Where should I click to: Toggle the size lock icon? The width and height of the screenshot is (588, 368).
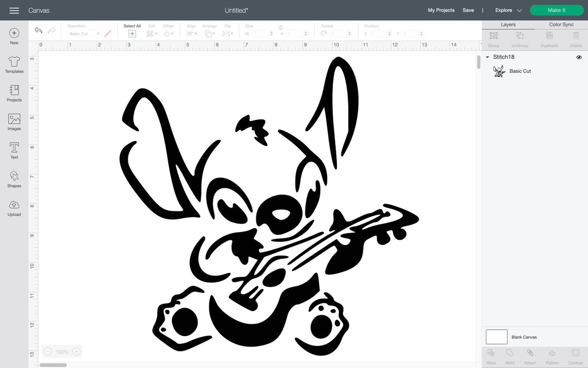tap(280, 28)
